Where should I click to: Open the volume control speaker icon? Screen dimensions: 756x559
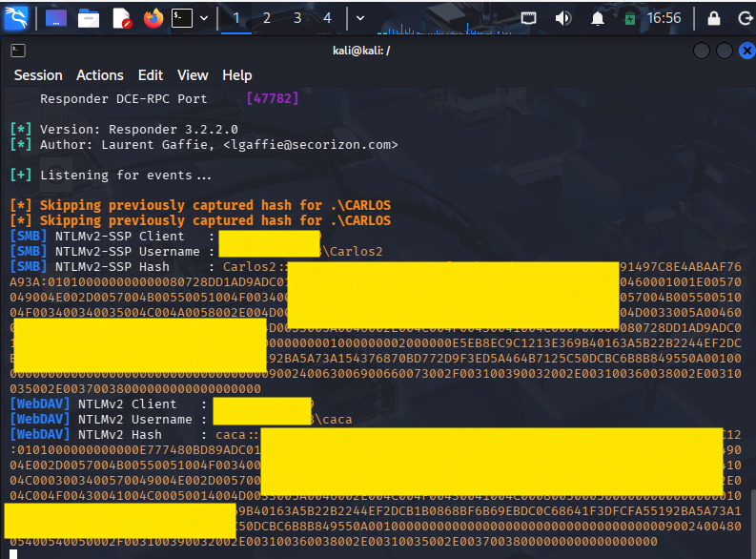tap(562, 18)
